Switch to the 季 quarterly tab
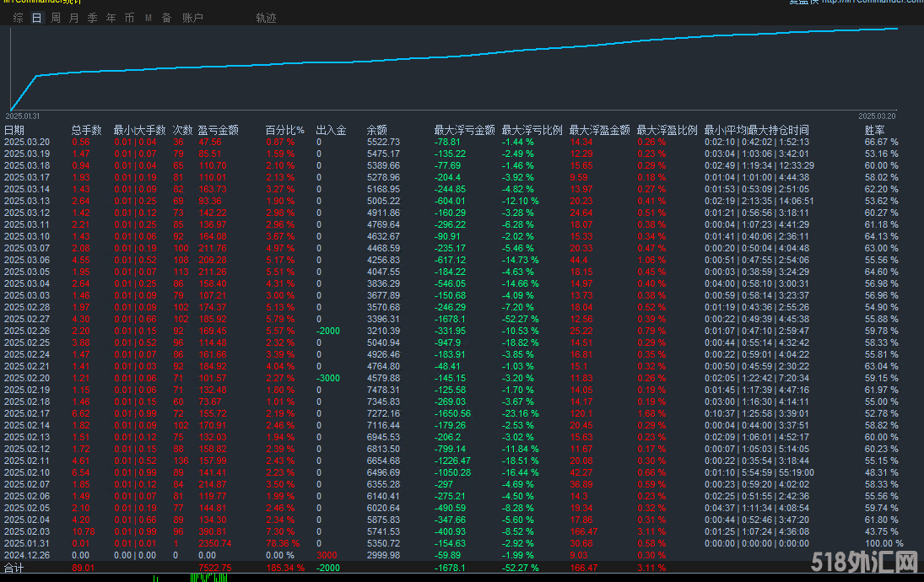Screen dimensions: 924x582 [93, 18]
